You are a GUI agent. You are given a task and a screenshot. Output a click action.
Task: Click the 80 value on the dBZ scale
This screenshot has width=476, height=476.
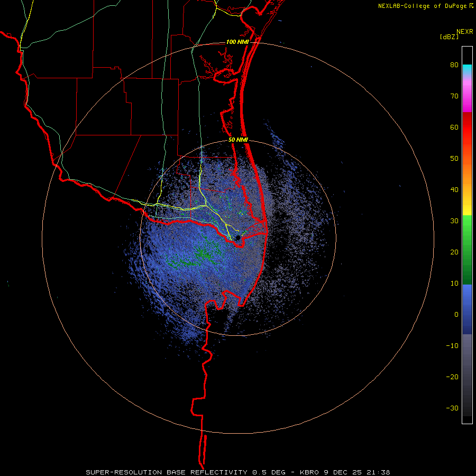454,65
